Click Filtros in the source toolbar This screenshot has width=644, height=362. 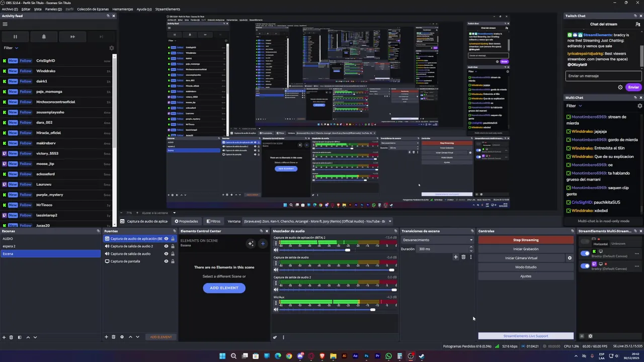(213, 221)
